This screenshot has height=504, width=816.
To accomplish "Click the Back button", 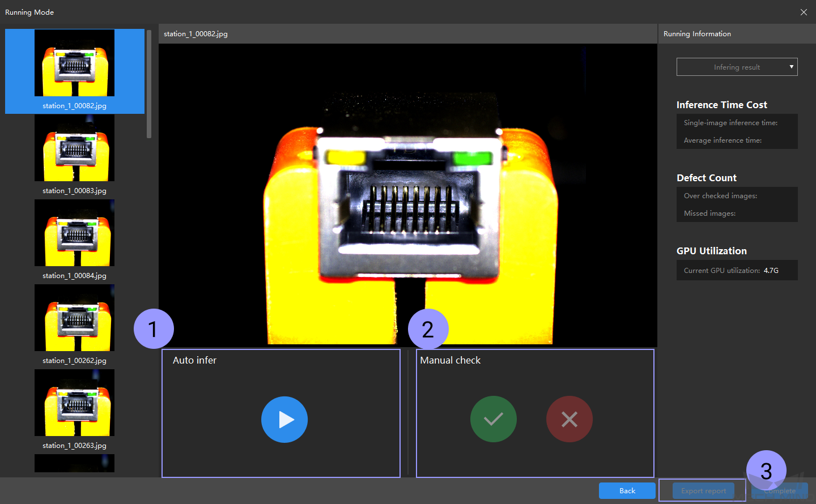I will click(x=627, y=490).
